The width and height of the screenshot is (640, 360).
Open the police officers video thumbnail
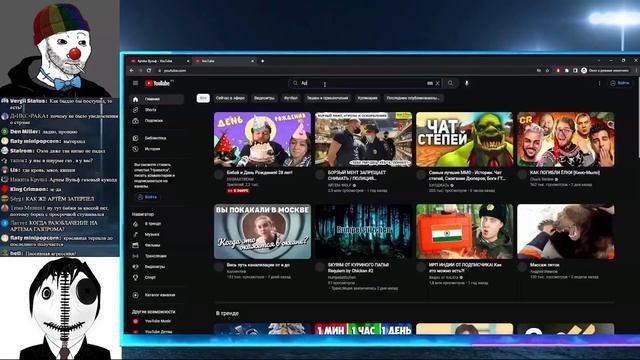pos(363,139)
